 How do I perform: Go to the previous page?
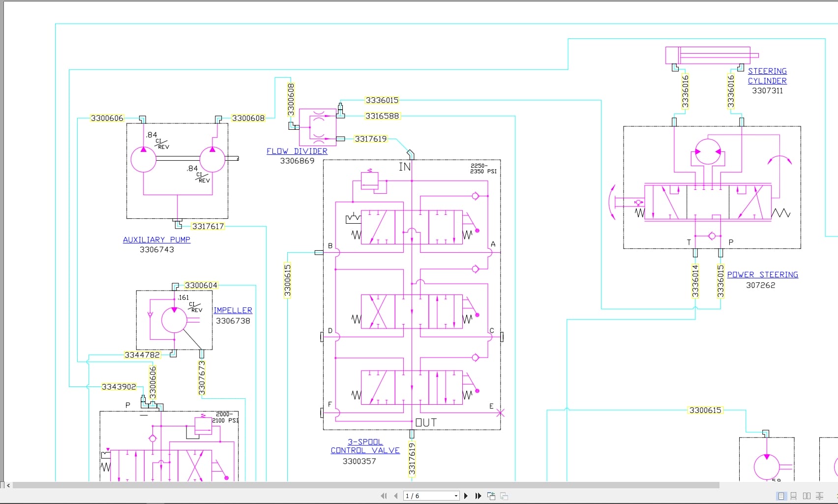396,496
